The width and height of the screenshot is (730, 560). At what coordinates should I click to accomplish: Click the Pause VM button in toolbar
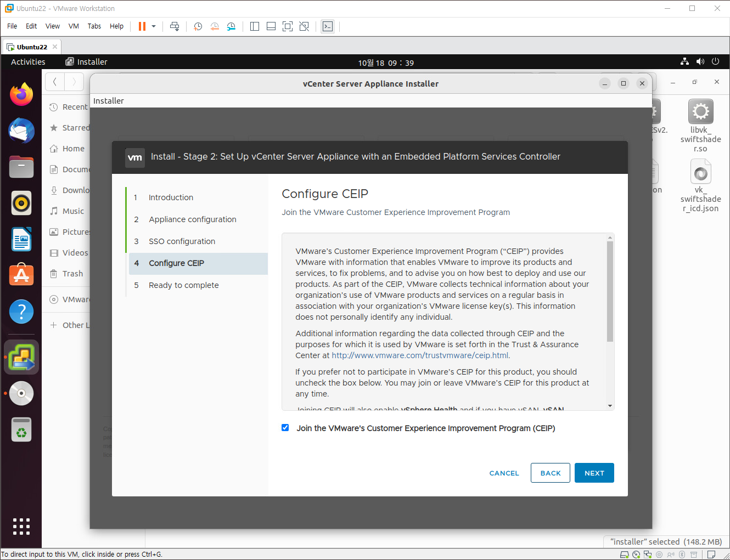pos(142,26)
